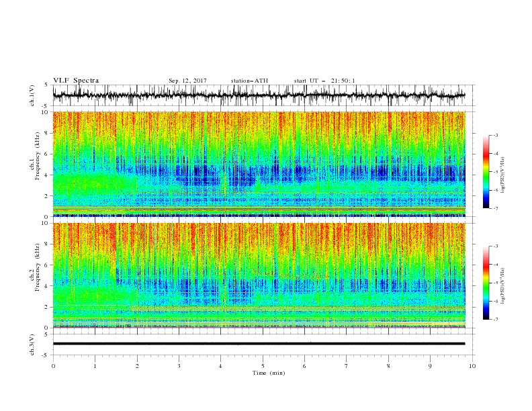
Task: Click the ch.2 colorbar 'log(PSD)(V²/Hz)' label
Action: point(502,286)
